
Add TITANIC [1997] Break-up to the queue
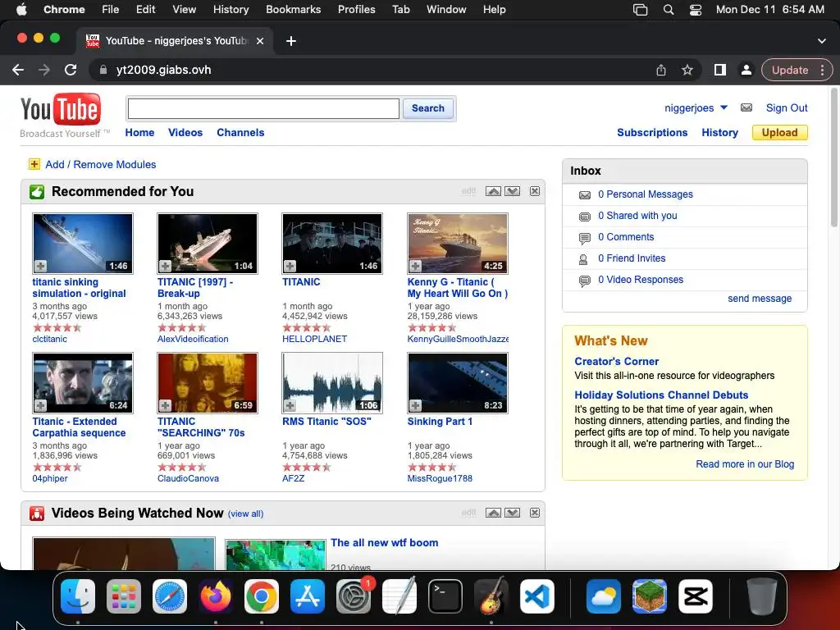click(x=165, y=266)
